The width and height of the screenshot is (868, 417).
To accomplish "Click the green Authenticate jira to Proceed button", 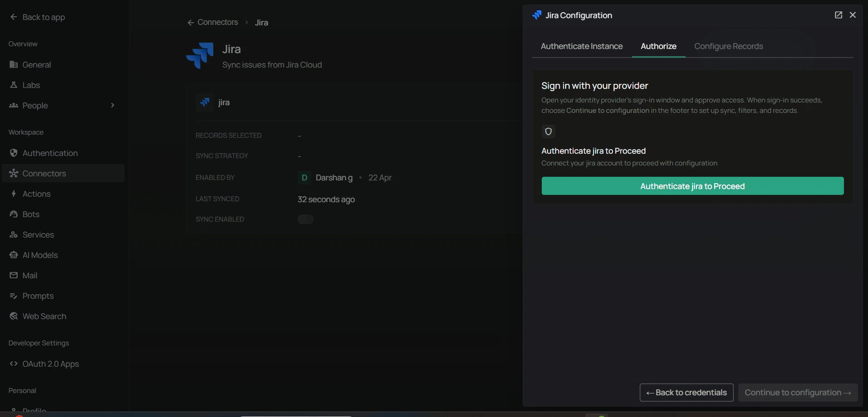I will 692,186.
